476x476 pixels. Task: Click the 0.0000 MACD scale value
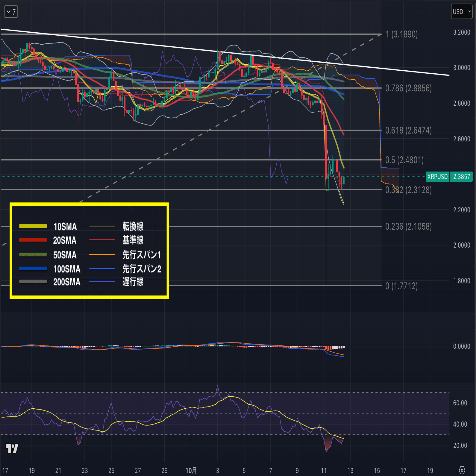462,346
